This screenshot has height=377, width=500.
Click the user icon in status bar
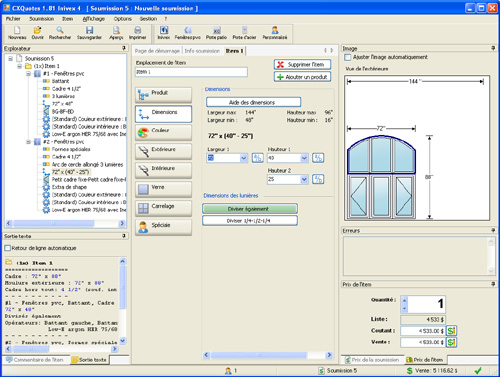tap(228, 371)
